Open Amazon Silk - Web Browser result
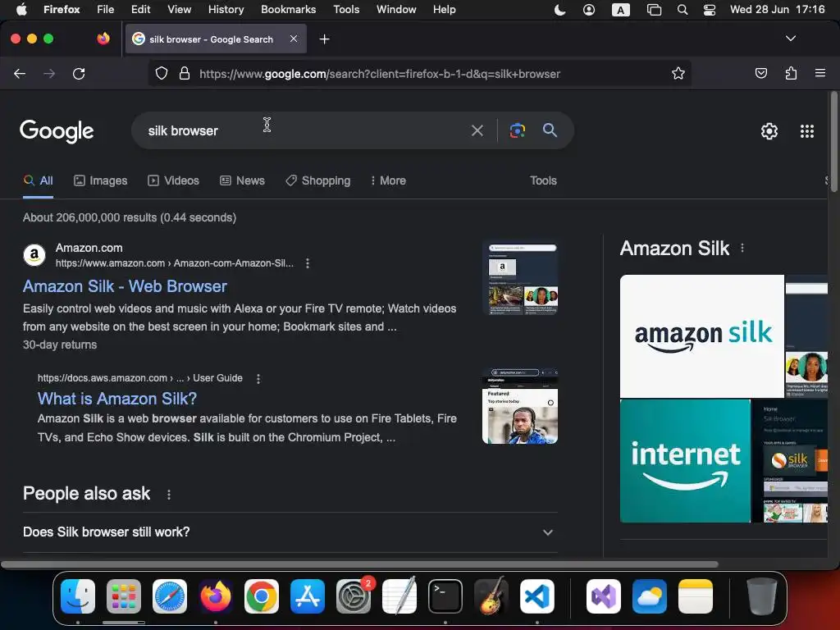The width and height of the screenshot is (840, 630). [125, 286]
